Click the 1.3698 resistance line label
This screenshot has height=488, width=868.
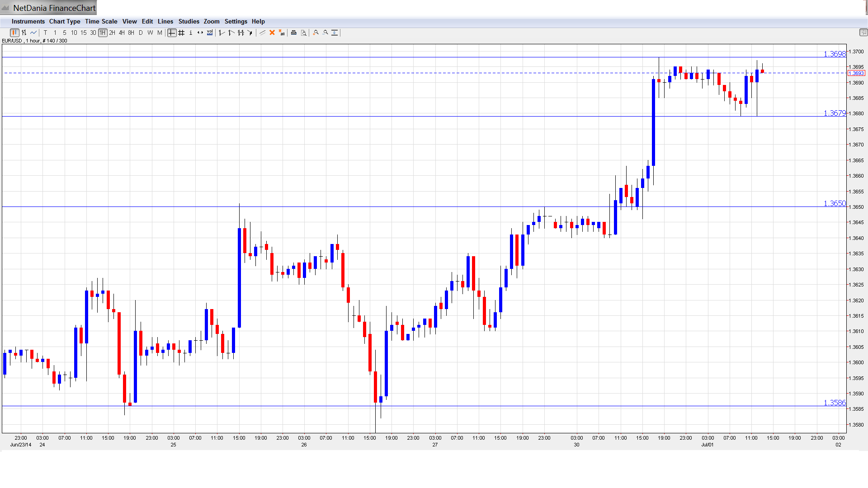click(834, 54)
